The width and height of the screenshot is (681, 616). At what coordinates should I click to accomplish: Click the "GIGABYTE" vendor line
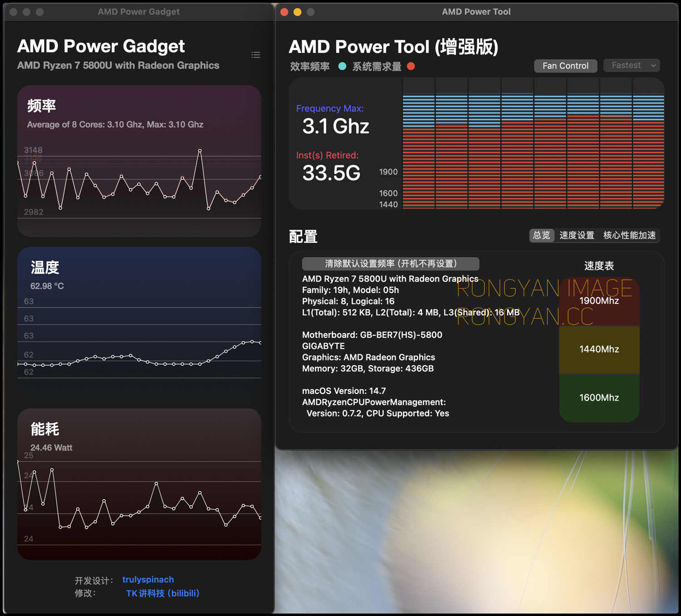pyautogui.click(x=324, y=346)
